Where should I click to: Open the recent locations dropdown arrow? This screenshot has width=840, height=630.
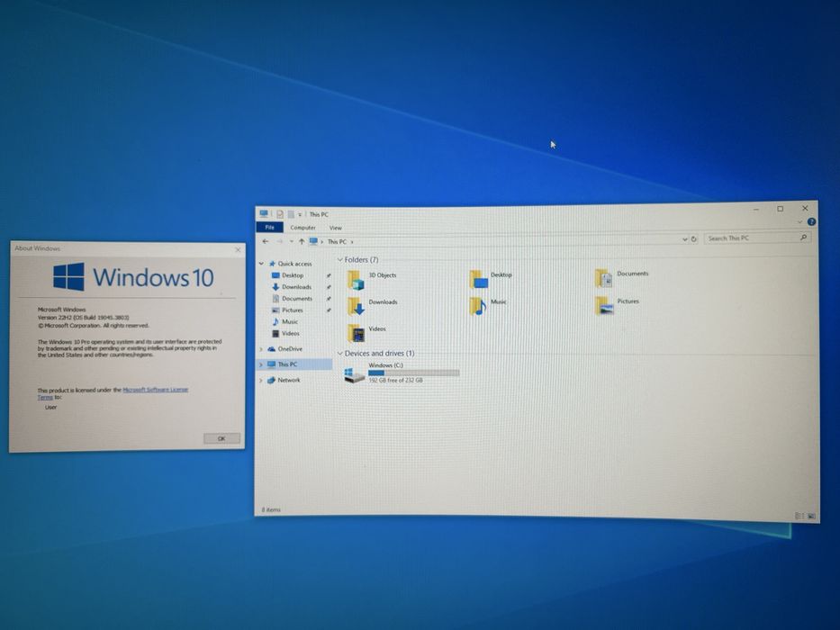(292, 241)
